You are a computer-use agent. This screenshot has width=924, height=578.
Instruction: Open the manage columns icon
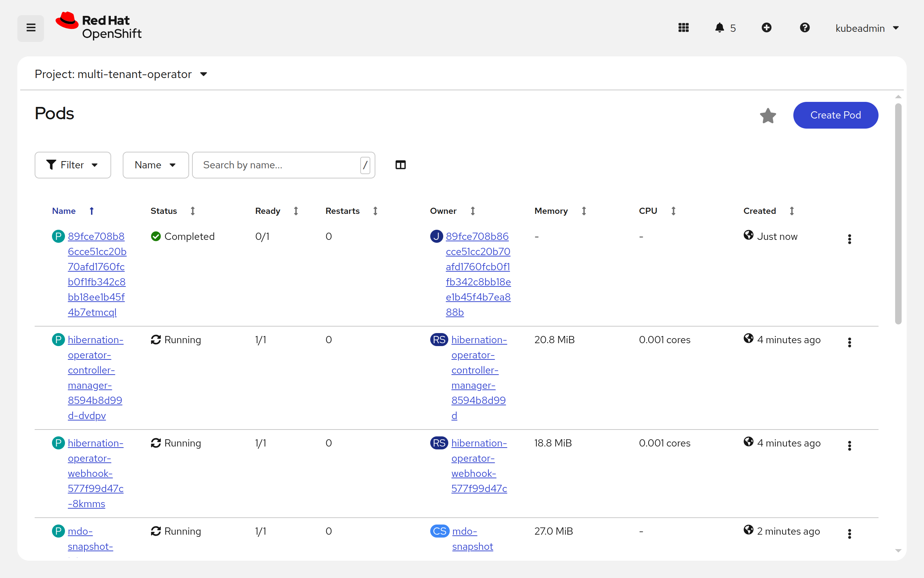tap(401, 165)
